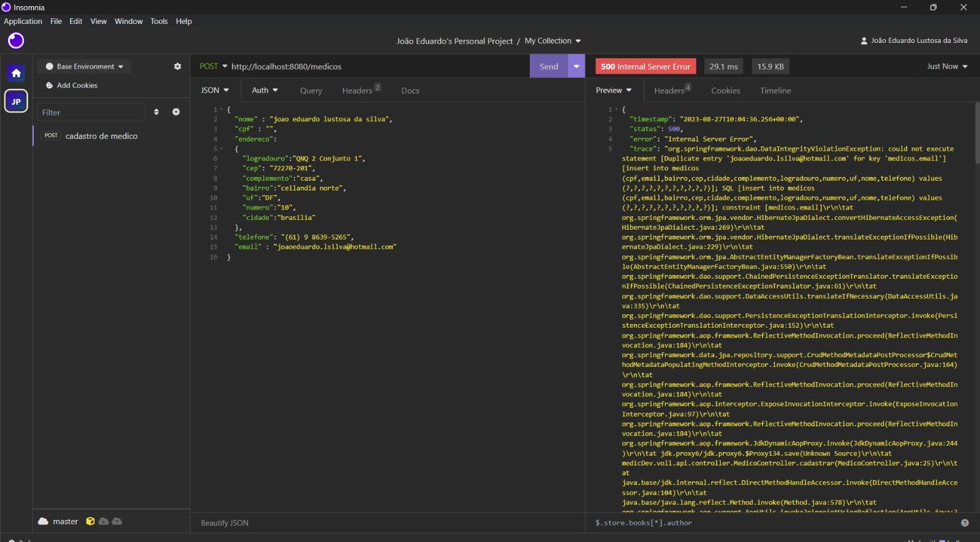Switch to the response Cookies tab
Image resolution: width=980 pixels, height=542 pixels.
pyautogui.click(x=726, y=91)
